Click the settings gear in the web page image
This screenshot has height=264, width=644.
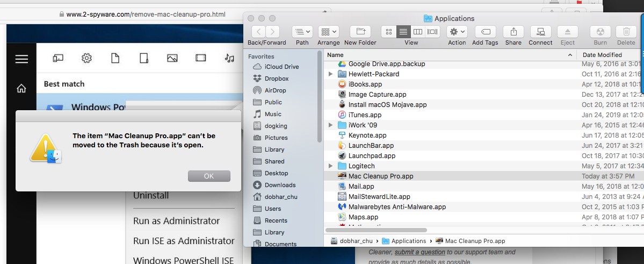(86, 59)
